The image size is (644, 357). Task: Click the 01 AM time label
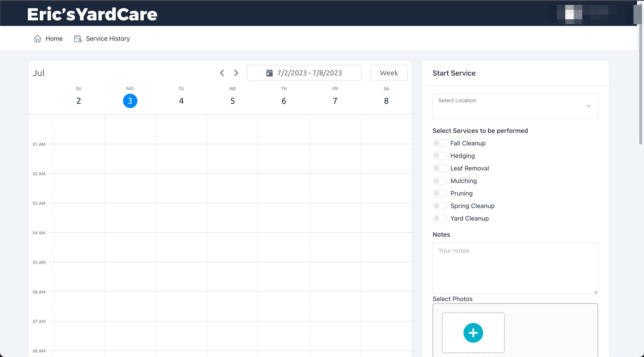click(x=39, y=144)
